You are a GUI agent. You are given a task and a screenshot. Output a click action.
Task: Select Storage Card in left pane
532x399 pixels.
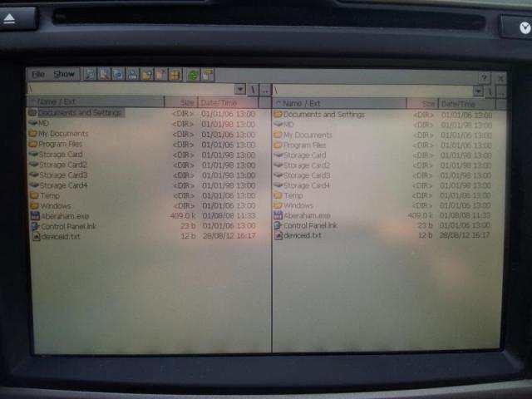[56, 154]
